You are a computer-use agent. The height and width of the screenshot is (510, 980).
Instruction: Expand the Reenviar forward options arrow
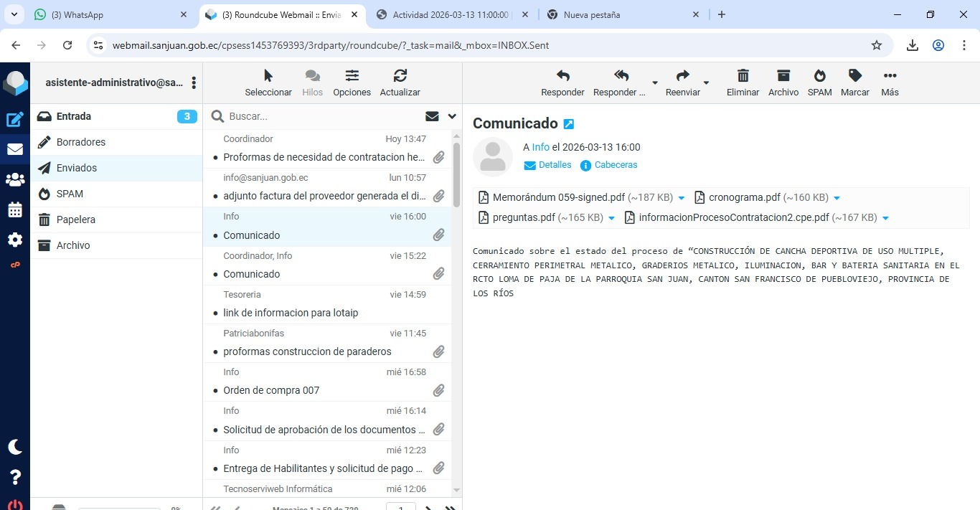706,83
